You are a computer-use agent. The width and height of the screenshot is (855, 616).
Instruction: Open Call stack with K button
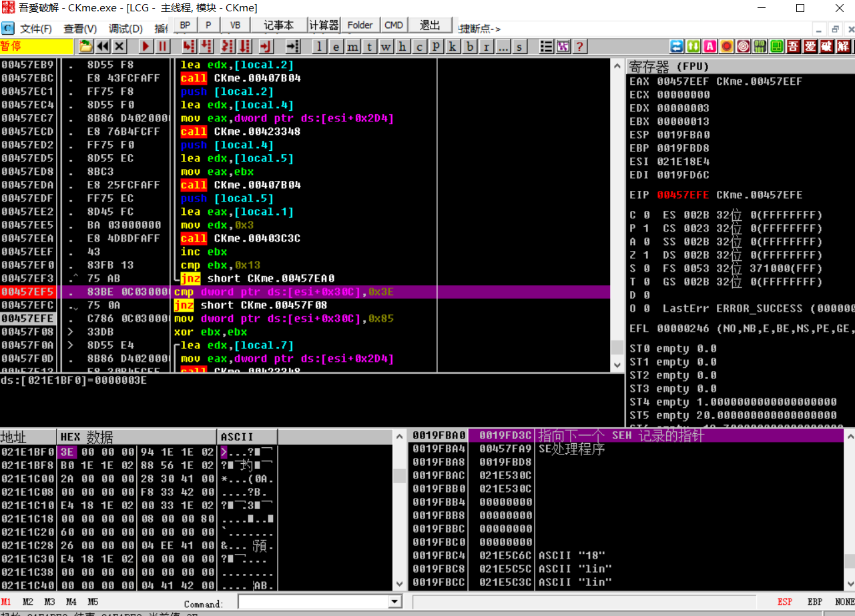pyautogui.click(x=453, y=47)
